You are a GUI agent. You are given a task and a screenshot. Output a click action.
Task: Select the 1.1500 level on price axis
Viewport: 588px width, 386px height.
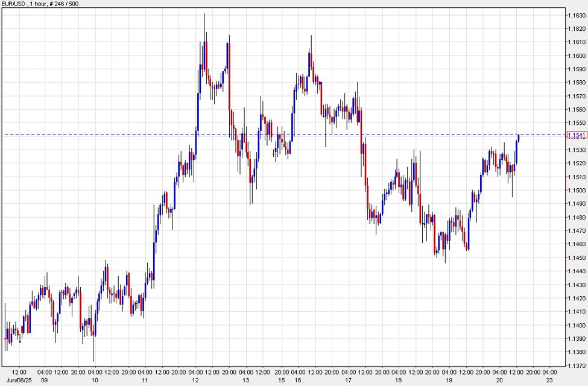coord(577,191)
